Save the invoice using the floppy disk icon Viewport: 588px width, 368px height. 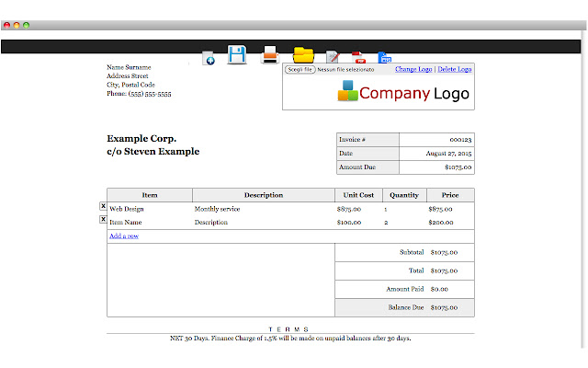click(x=237, y=55)
